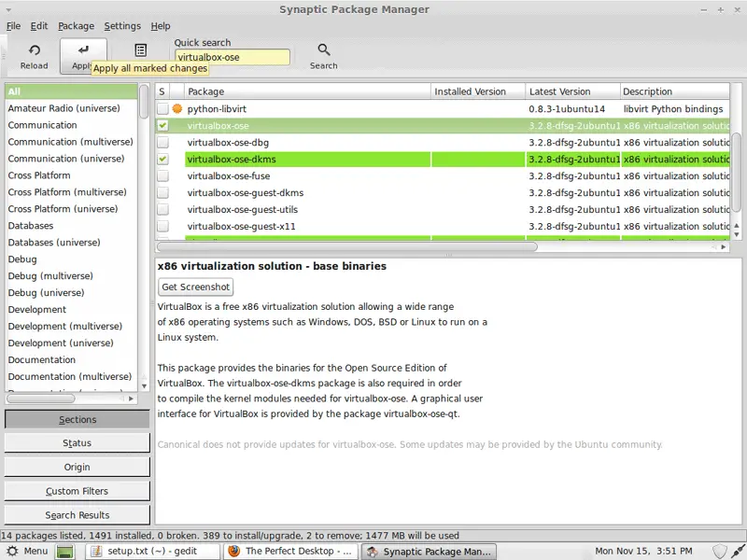Open the File menu

(x=13, y=26)
